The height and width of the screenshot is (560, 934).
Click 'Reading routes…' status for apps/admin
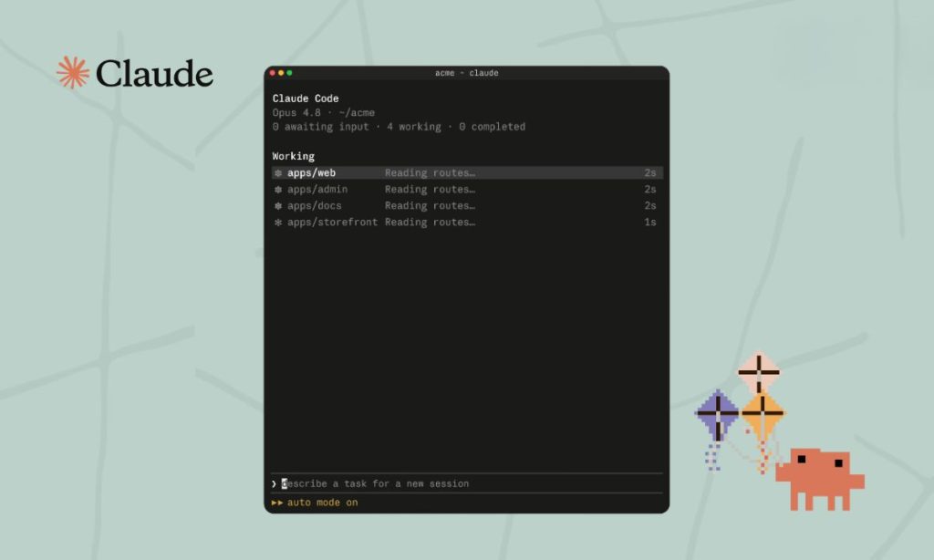click(x=431, y=190)
